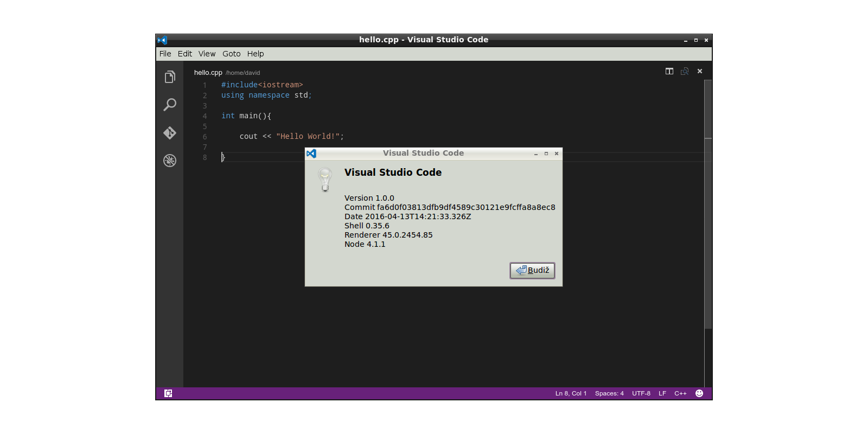Open the Goto menu
The height and width of the screenshot is (434, 868).
pos(232,54)
